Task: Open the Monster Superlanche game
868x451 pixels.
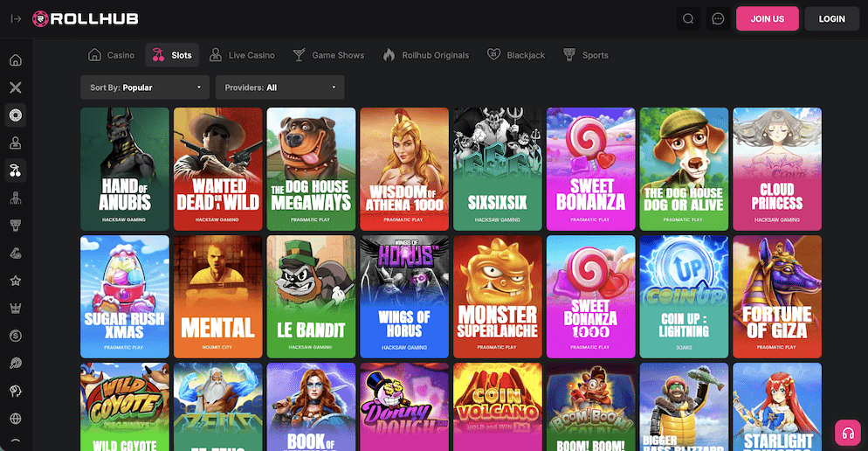Action: 498,297
